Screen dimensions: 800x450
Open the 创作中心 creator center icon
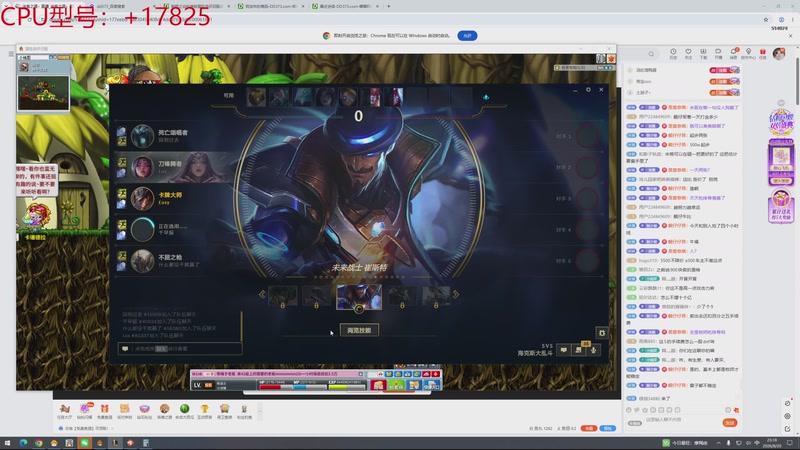(748, 54)
